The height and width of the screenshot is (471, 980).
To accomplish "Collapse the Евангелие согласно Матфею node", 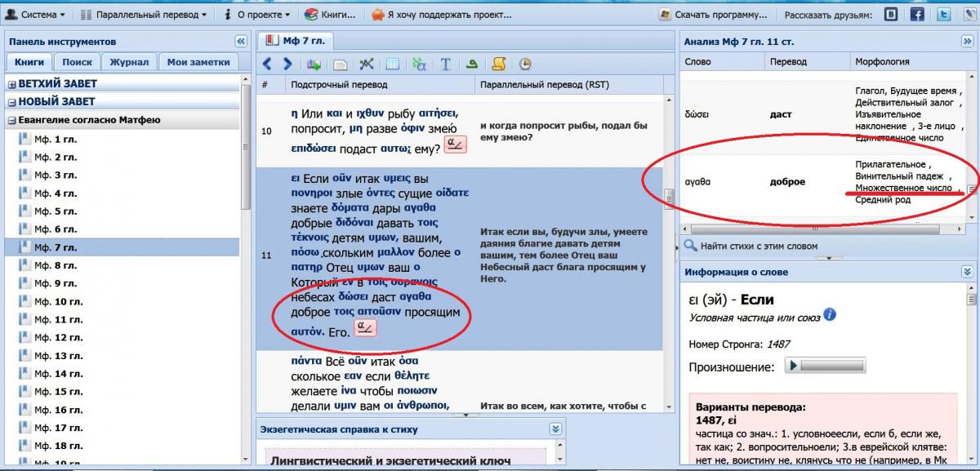I will (12, 121).
